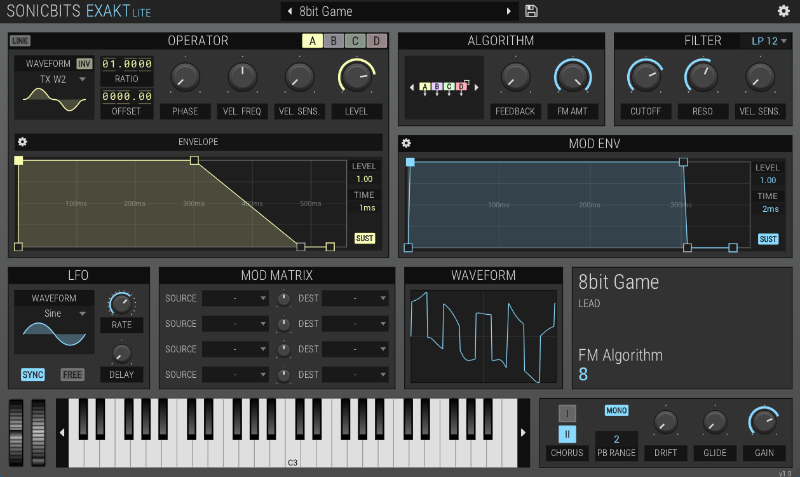
Task: Toggle MONO mode
Action: 616,410
